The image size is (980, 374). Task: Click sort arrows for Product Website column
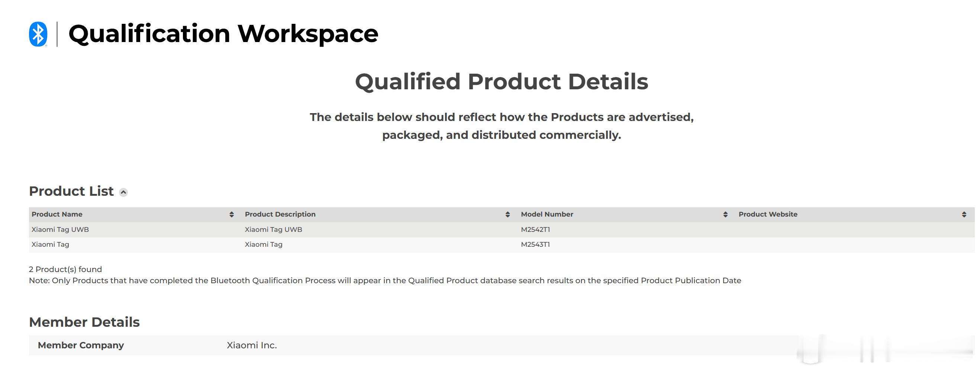pyautogui.click(x=964, y=214)
